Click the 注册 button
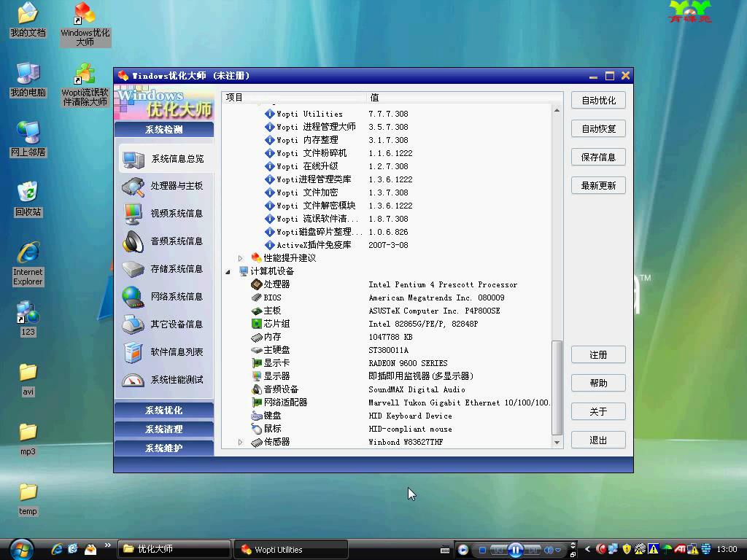 [x=598, y=355]
